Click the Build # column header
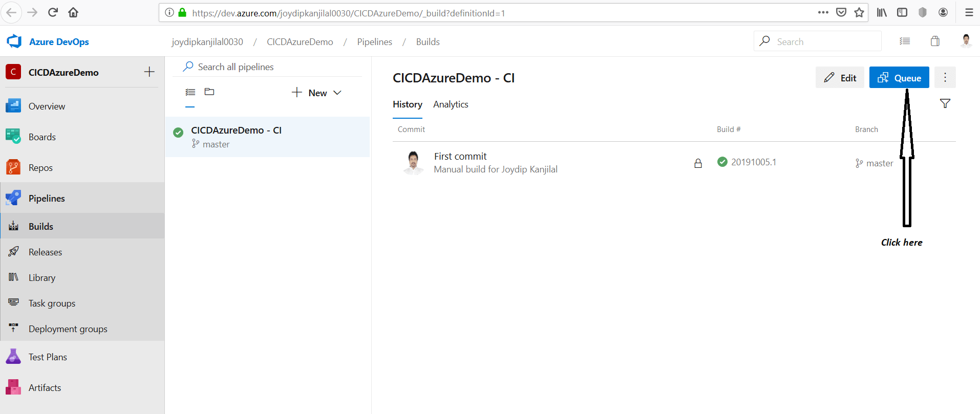 pyautogui.click(x=729, y=129)
